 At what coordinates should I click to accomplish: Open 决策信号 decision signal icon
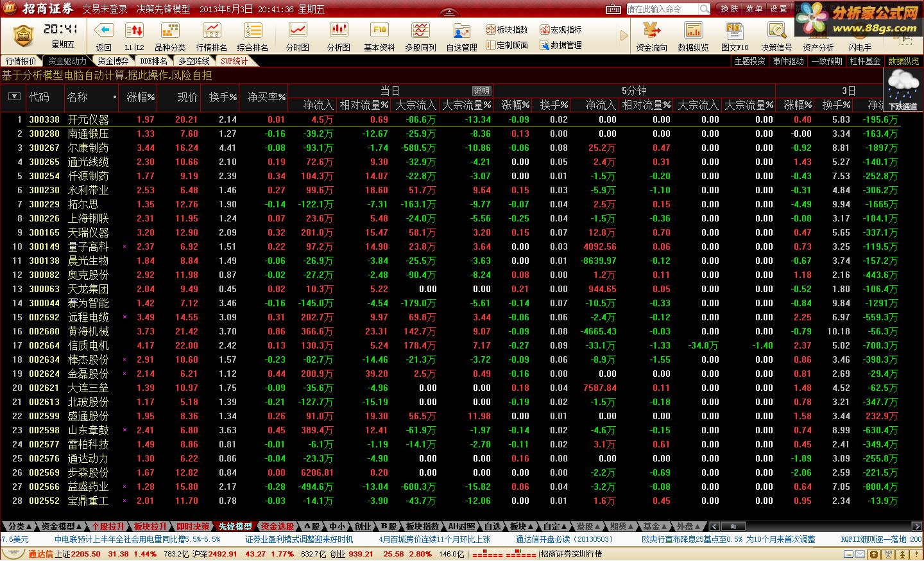click(776, 30)
